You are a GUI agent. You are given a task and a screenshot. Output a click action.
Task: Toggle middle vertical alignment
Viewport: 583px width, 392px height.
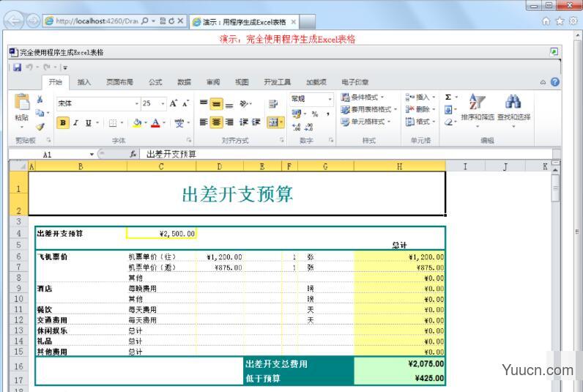click(216, 104)
